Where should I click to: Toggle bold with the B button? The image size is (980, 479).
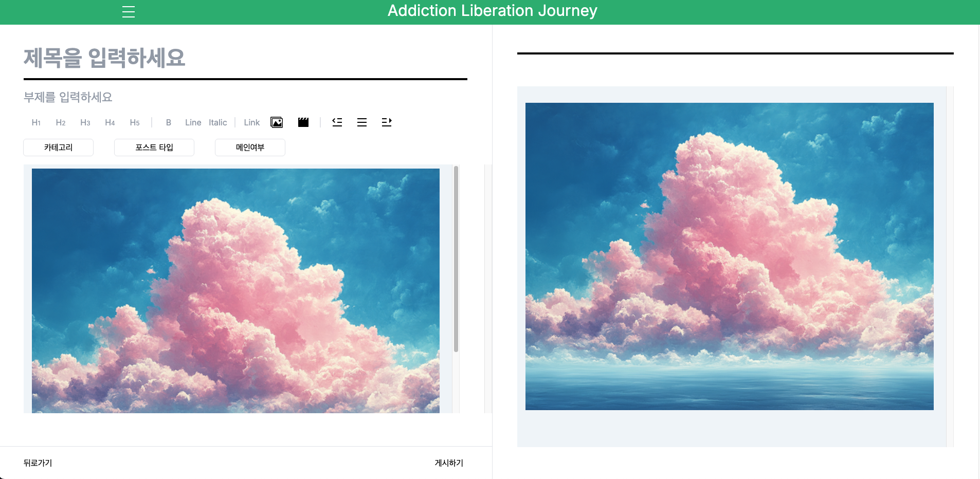tap(169, 122)
